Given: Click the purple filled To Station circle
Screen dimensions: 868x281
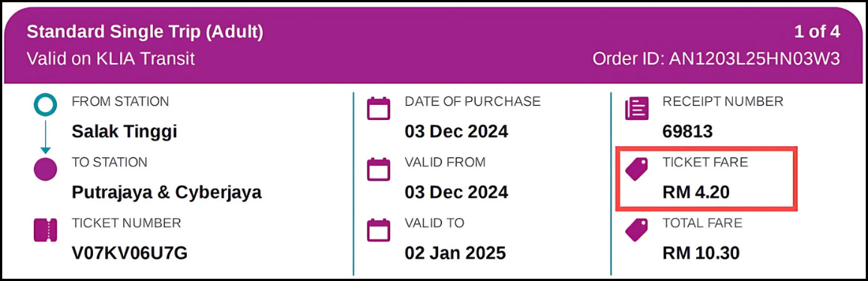Looking at the screenshot, I should [46, 169].
